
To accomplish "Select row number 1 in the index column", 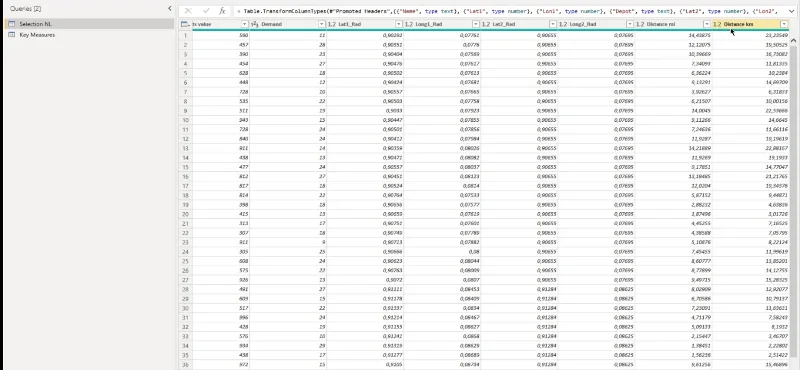I will [186, 35].
